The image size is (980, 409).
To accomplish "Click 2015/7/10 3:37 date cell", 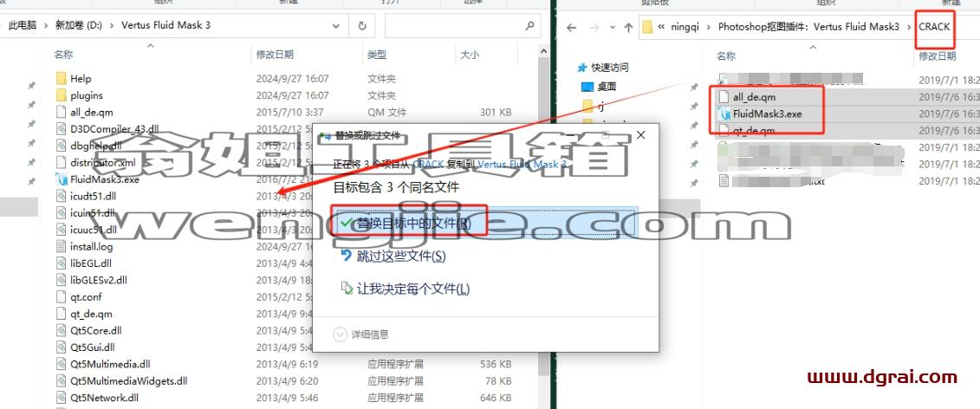I will tap(289, 112).
